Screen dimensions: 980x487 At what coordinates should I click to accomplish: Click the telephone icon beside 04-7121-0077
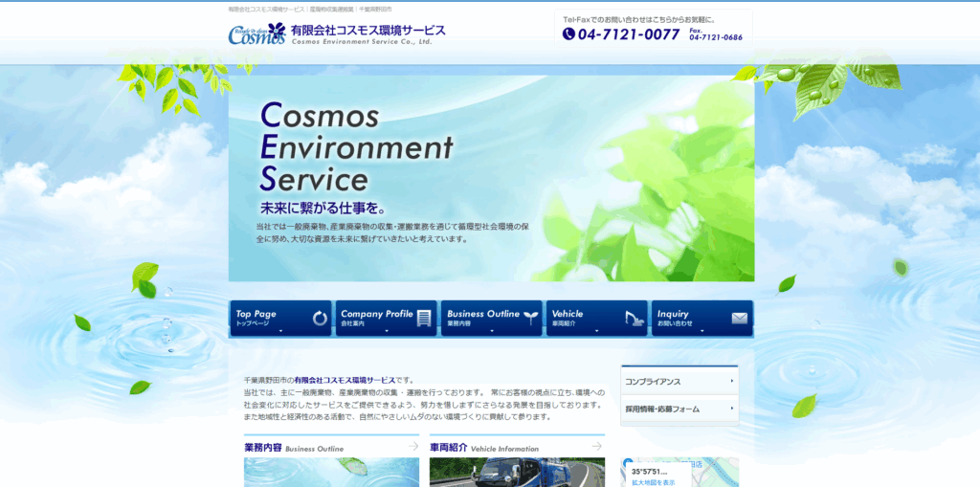(568, 34)
